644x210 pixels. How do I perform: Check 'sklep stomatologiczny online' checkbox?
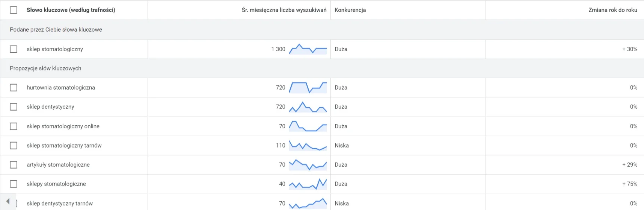point(14,126)
